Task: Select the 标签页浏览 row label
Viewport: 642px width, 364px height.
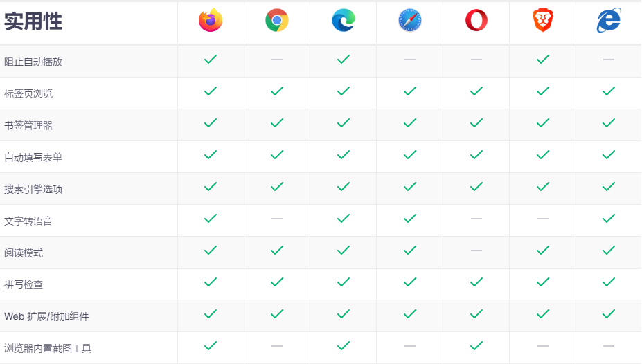Action: point(28,93)
